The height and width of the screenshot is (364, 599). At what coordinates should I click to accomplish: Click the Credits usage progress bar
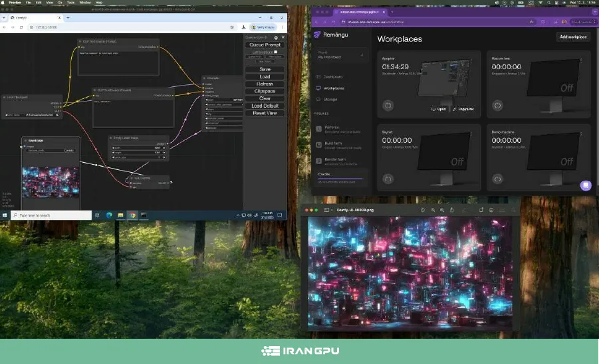pyautogui.click(x=340, y=178)
